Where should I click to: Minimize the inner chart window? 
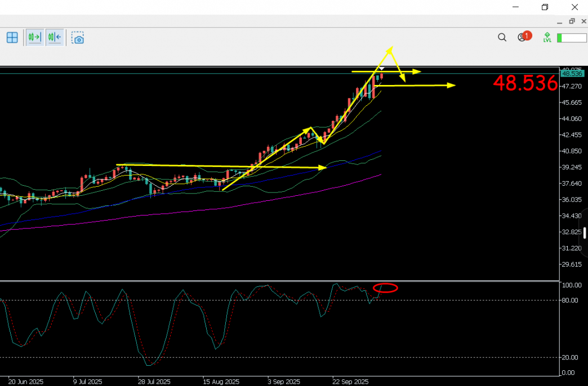coord(559,21)
